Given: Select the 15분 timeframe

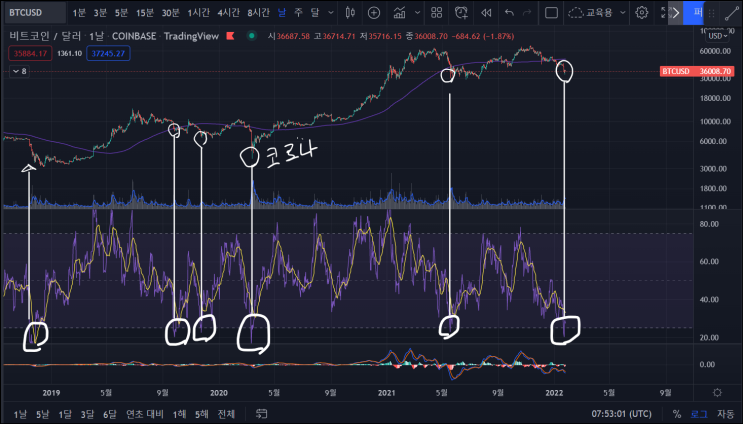Looking at the screenshot, I should point(145,13).
